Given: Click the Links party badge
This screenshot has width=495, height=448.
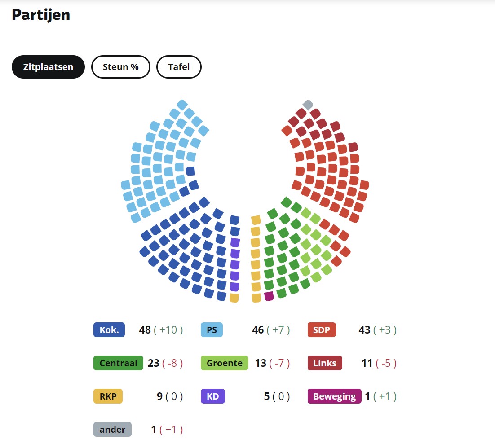Looking at the screenshot, I should pyautogui.click(x=325, y=363).
